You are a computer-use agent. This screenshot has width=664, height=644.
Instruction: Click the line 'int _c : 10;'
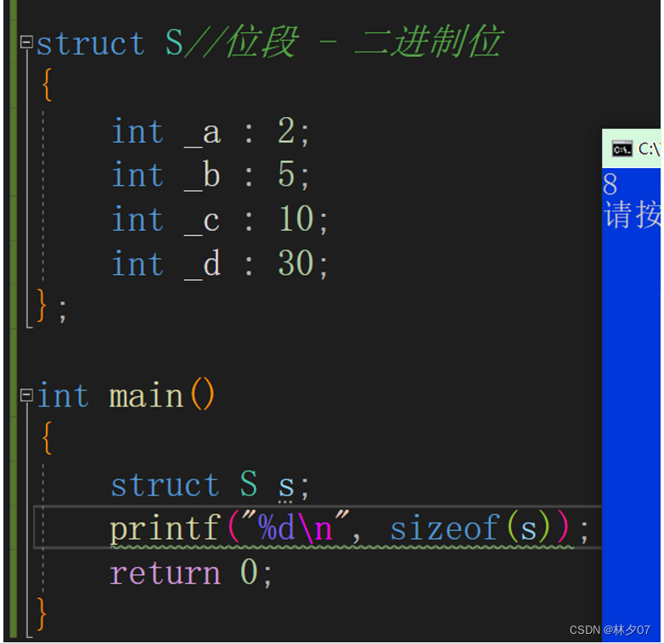click(220, 220)
